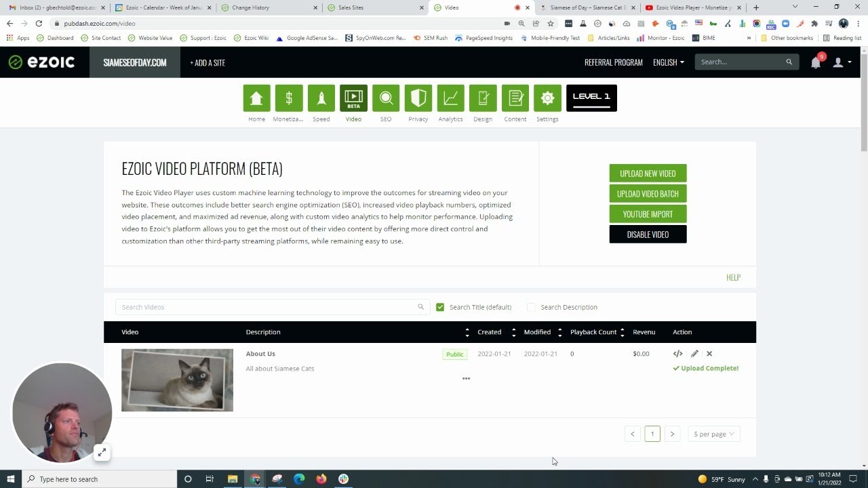Open the SEO magnifier icon
Screen dimensions: 868x488
pos(386,98)
